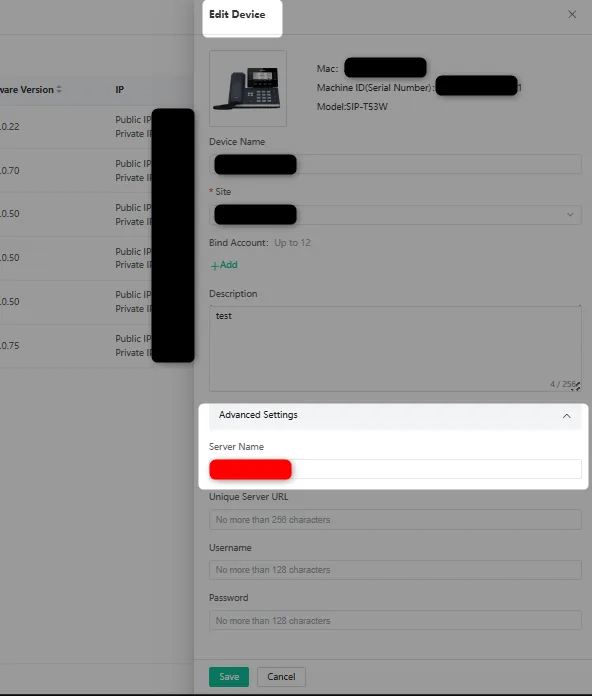
Task: Save the device changes
Action: [x=229, y=677]
